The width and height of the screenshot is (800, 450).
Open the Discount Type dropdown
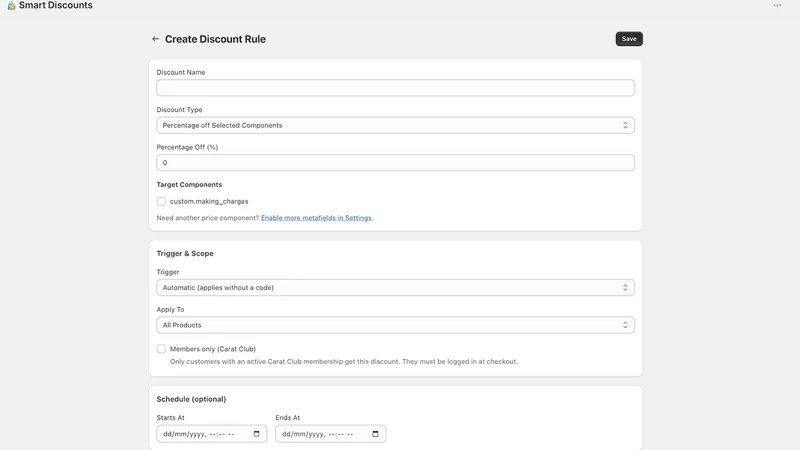tap(395, 126)
